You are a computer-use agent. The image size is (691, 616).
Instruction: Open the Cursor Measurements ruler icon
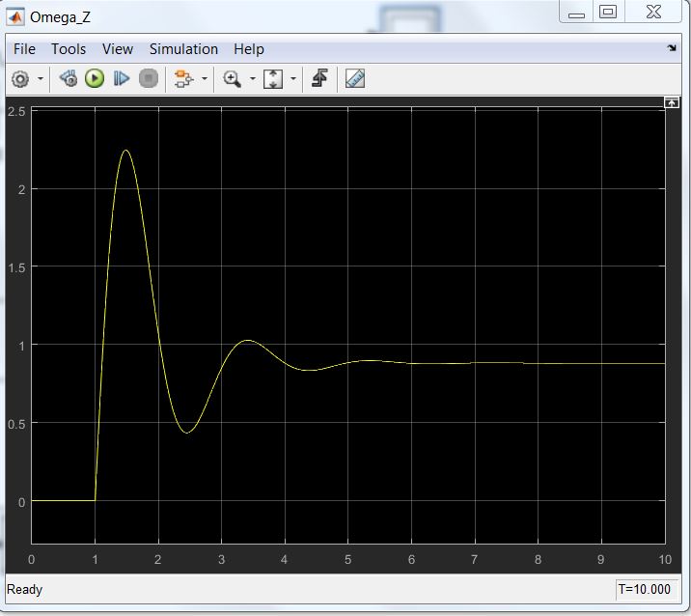click(x=355, y=79)
